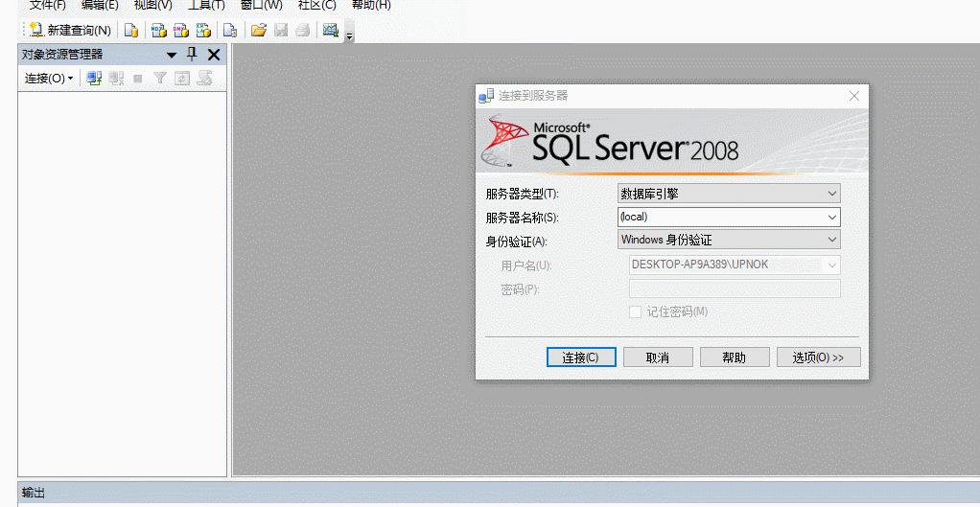The width and height of the screenshot is (980, 507).
Task: Click the 帮助 button in the dialog
Action: 735,357
